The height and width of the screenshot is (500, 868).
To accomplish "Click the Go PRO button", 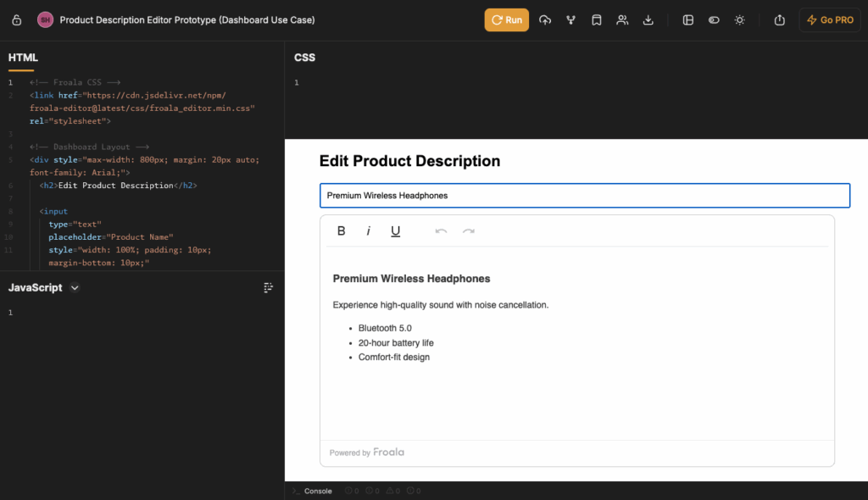I will coord(830,20).
